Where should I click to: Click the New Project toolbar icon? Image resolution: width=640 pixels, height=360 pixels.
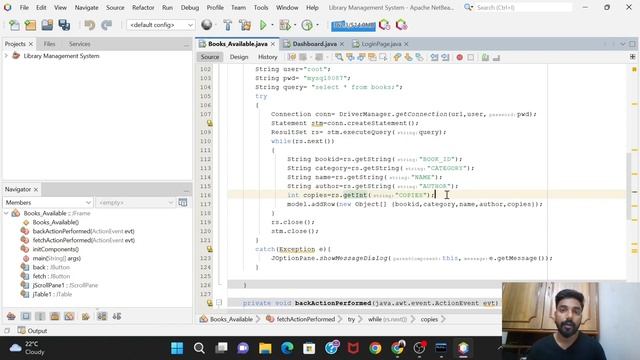click(x=31, y=25)
